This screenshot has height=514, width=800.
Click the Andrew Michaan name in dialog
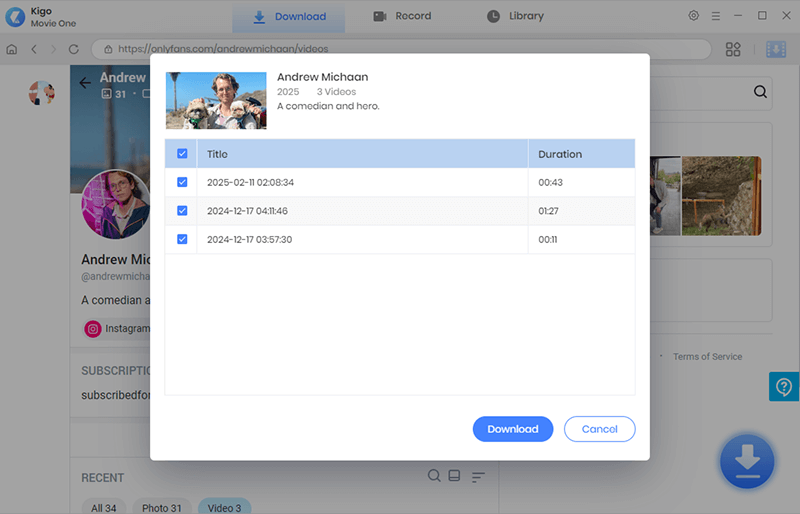[322, 77]
